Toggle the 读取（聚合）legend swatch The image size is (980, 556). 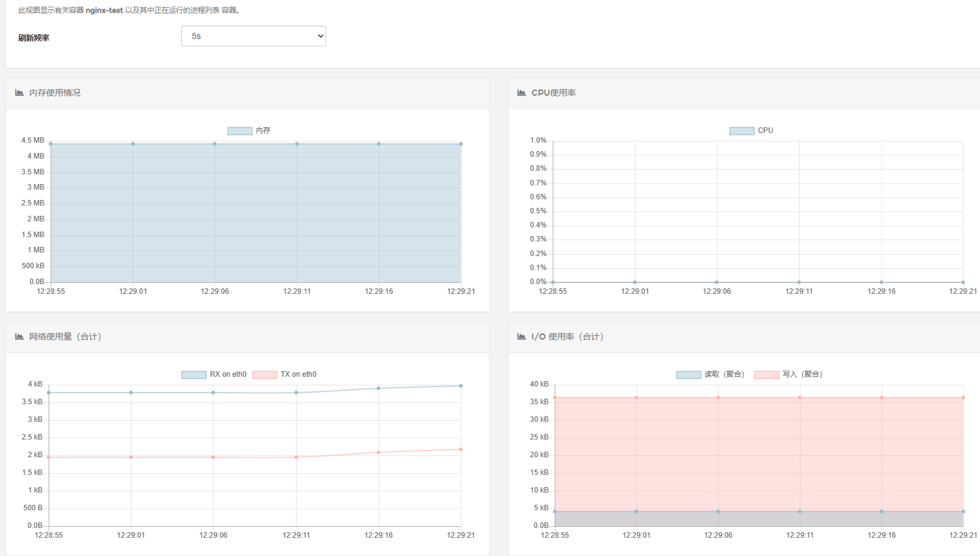coord(689,374)
